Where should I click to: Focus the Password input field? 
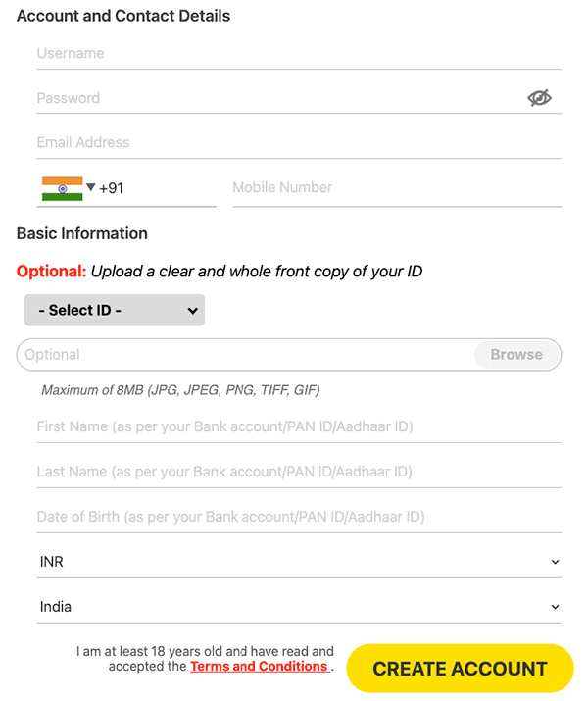(274, 98)
